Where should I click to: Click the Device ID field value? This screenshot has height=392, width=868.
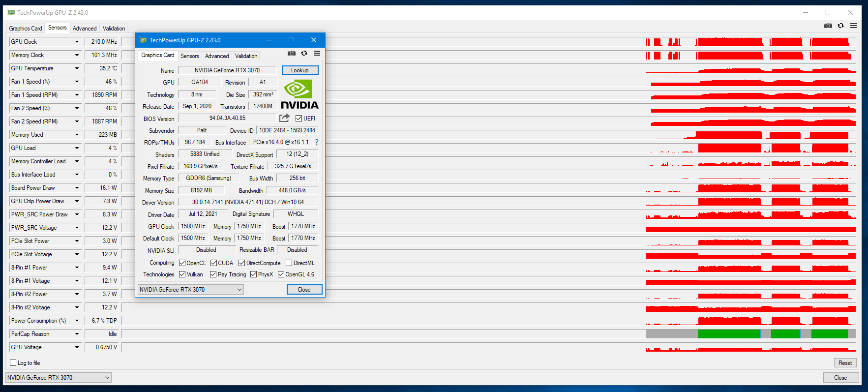(287, 130)
